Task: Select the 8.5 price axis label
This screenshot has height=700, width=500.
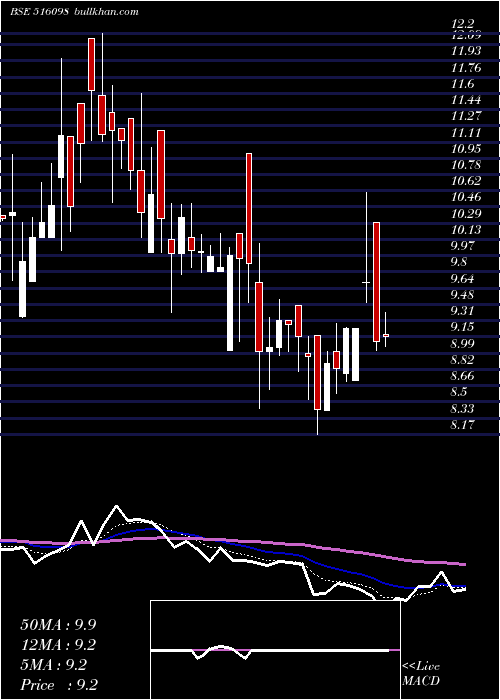Action: pos(459,392)
